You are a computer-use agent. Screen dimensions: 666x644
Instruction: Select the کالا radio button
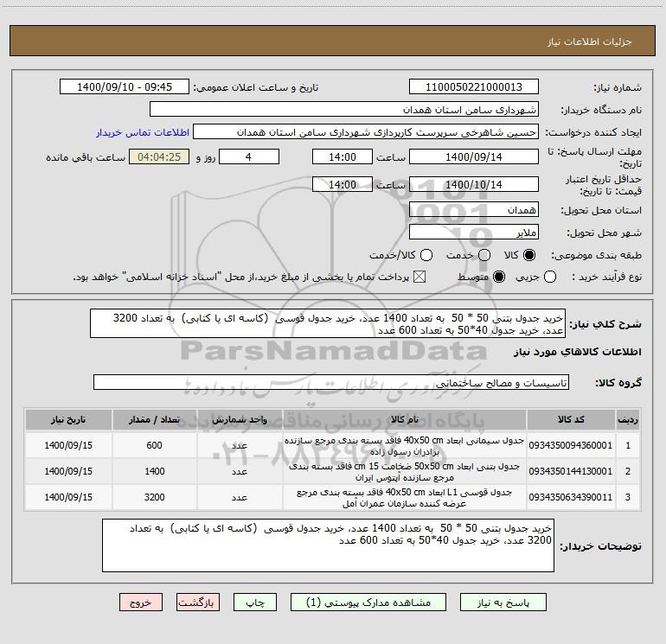click(x=529, y=255)
